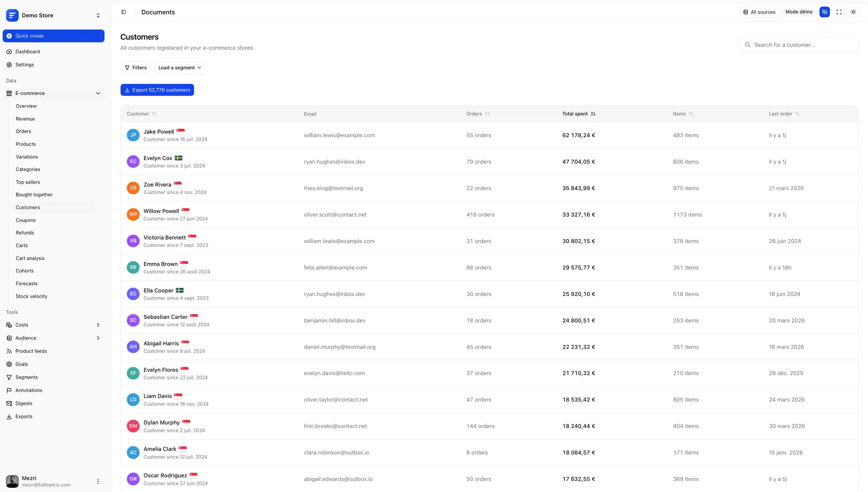Open the Demo Store switcher chevrons
Screen dimensions: 868x492
point(98,15)
